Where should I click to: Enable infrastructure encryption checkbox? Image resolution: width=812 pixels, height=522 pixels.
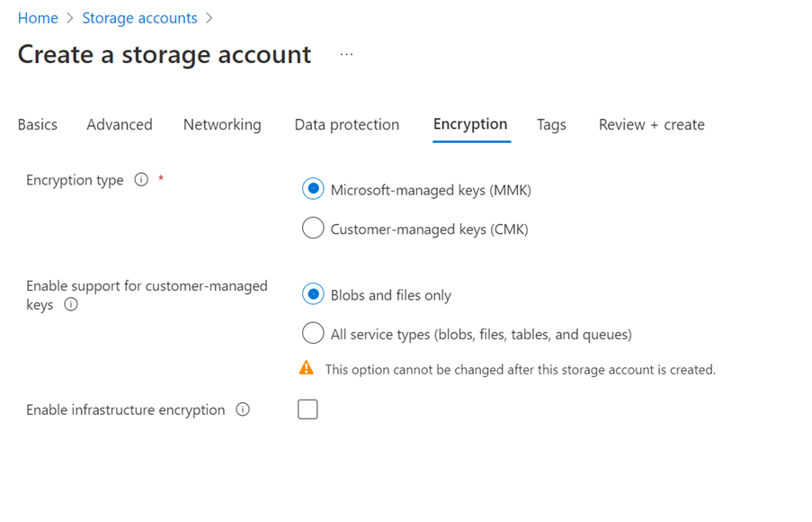click(308, 409)
